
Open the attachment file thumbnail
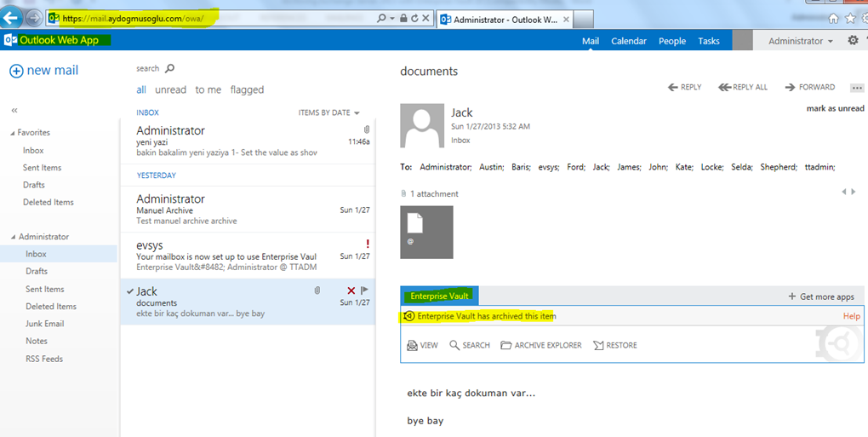[x=426, y=232]
